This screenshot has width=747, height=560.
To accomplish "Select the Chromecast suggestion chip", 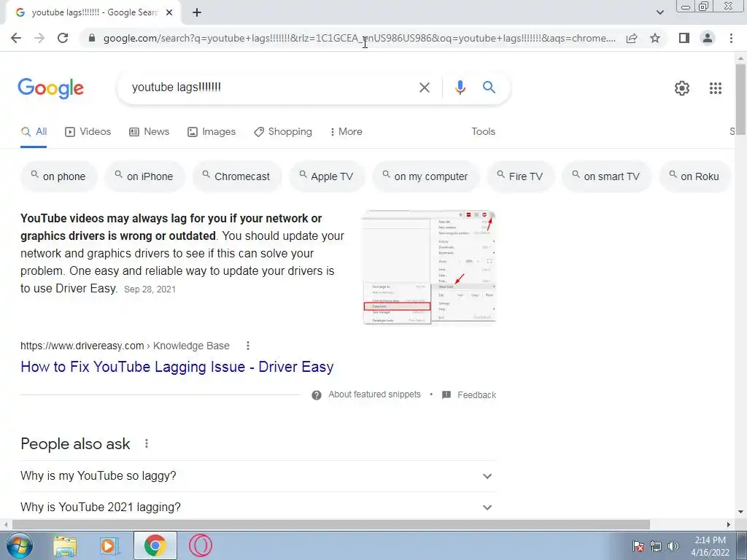I will (x=237, y=176).
